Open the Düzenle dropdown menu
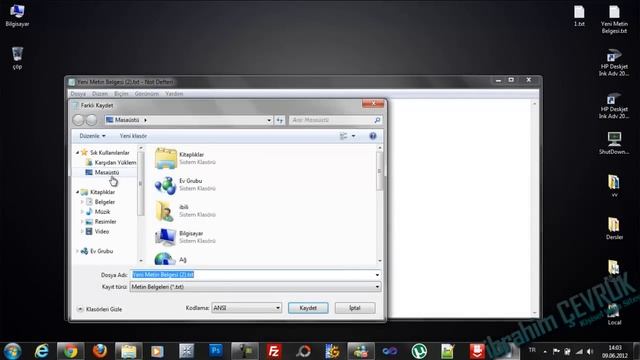 click(x=92, y=136)
